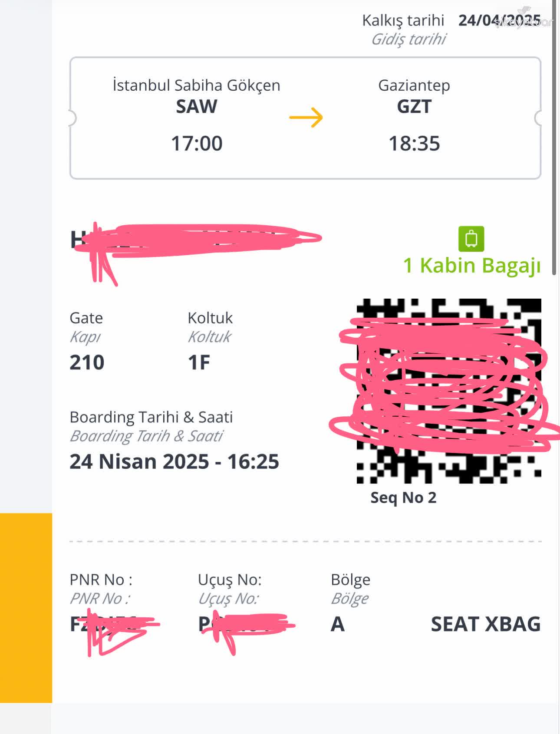Screen dimensions: 560x734
Task: Click the 'Uçuş No:' label
Action: [230, 579]
